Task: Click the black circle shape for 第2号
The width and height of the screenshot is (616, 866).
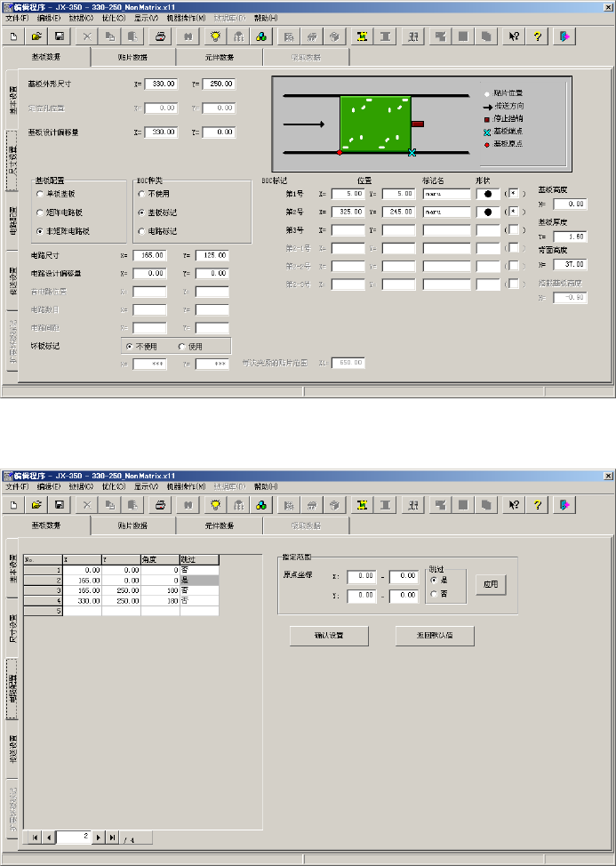Action: 488,212
